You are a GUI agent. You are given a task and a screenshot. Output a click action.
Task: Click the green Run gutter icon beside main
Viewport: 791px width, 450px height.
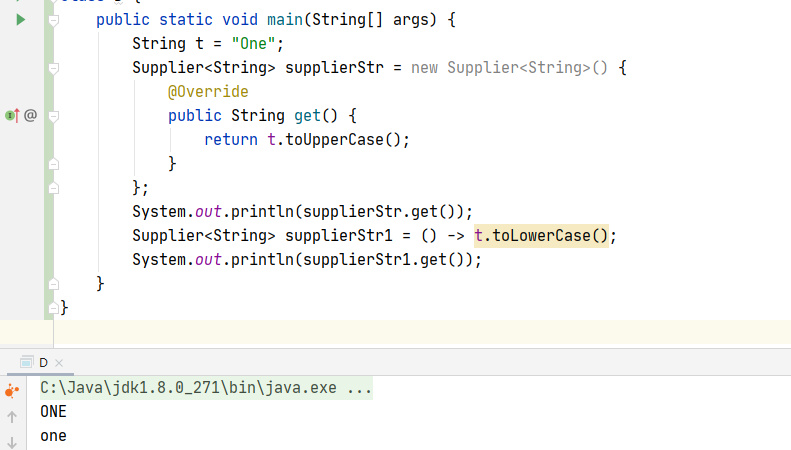point(20,20)
